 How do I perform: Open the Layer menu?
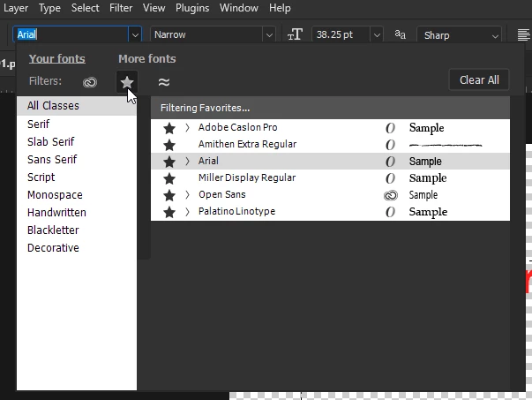click(16, 8)
